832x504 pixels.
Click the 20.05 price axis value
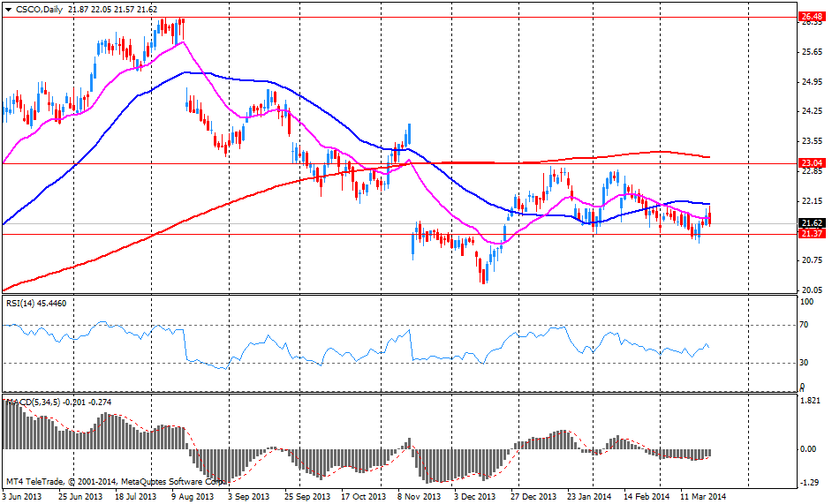pyautogui.click(x=813, y=290)
